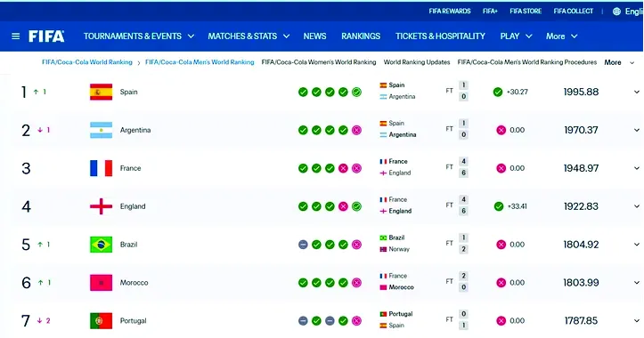Click the rank number 3

[x=26, y=168]
